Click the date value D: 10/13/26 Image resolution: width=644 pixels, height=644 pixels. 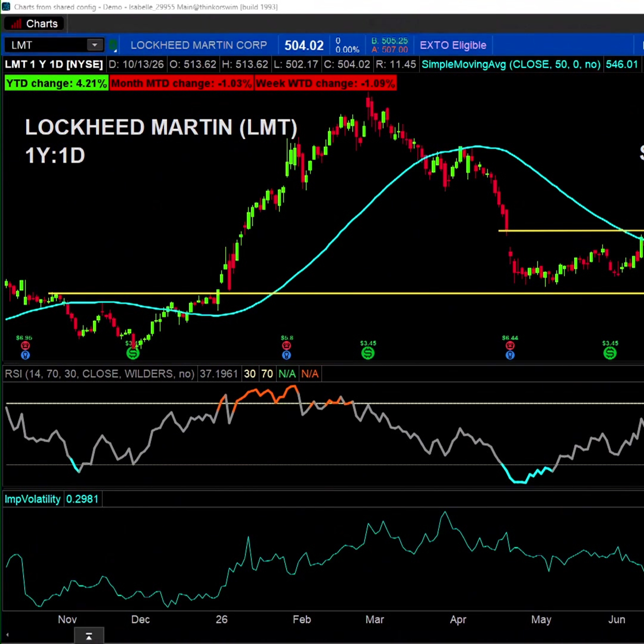click(x=136, y=64)
